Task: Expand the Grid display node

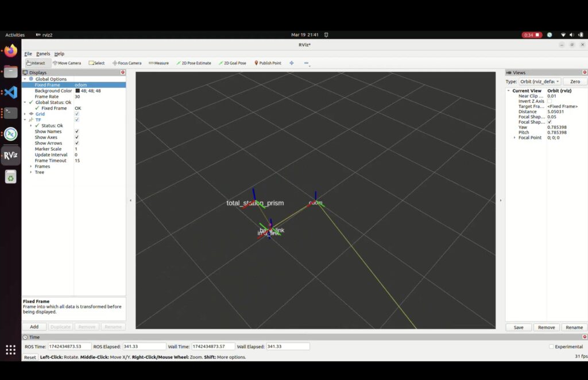Action: [25, 114]
